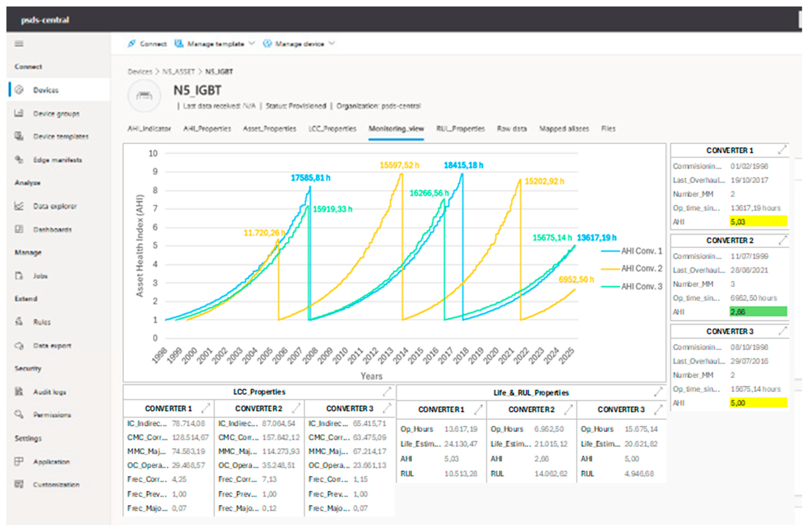Open Data explorer in Analyze section
Screen dimensions: 807x532
(55, 206)
